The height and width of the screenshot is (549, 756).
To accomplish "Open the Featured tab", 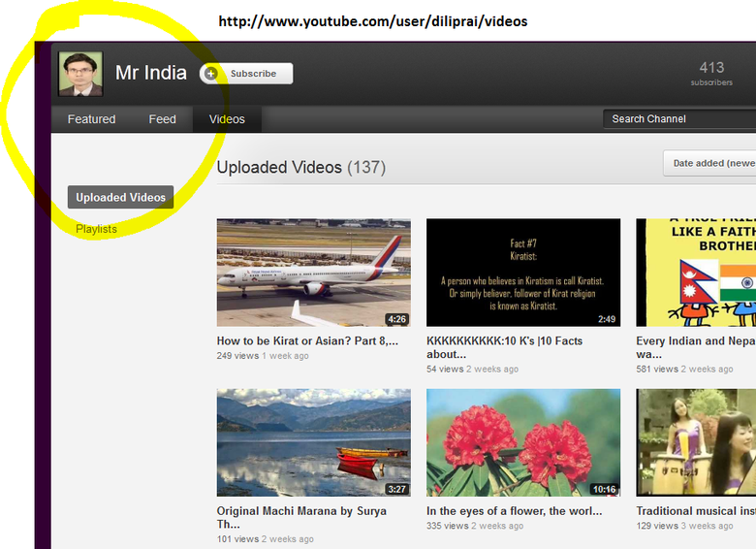I will coord(91,119).
